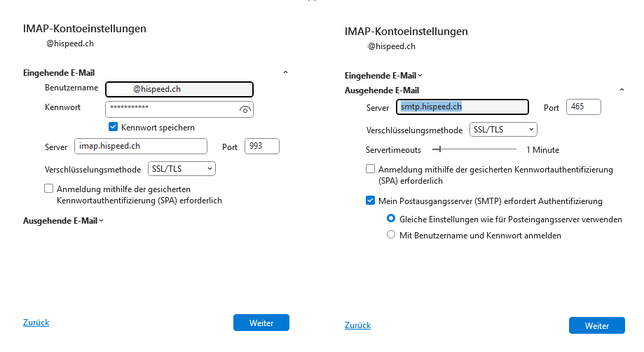Collapse the incoming mail section via its chevron

pyautogui.click(x=285, y=72)
